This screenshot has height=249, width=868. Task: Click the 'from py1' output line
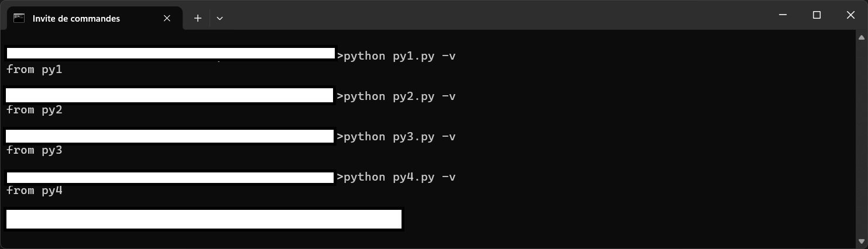pos(34,70)
